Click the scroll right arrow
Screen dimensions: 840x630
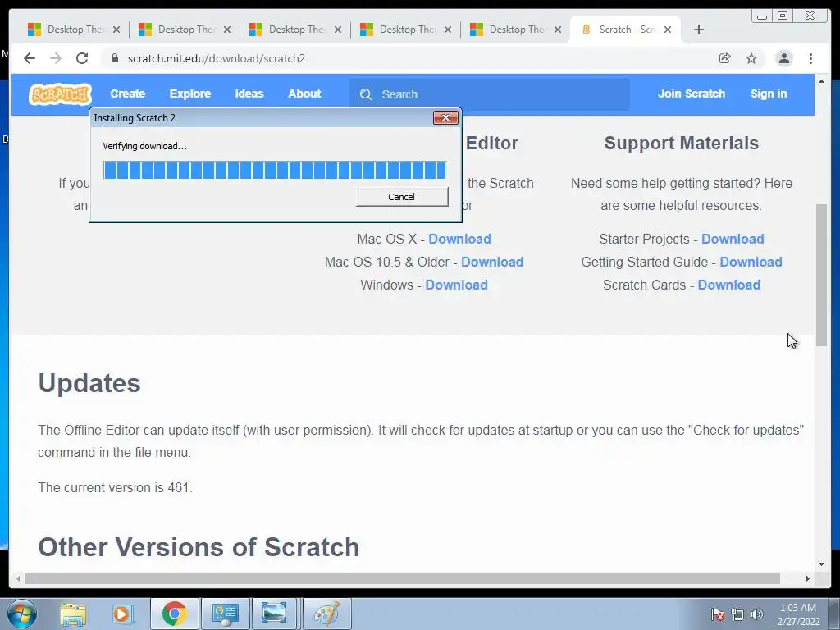tap(808, 578)
